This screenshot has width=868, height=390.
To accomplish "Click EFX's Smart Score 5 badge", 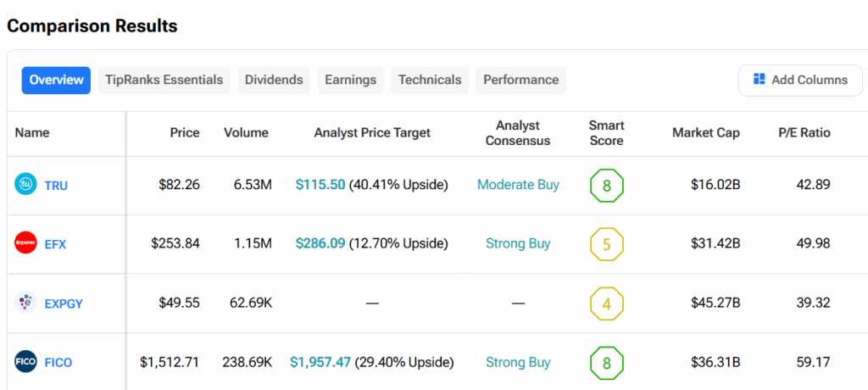I will (606, 244).
